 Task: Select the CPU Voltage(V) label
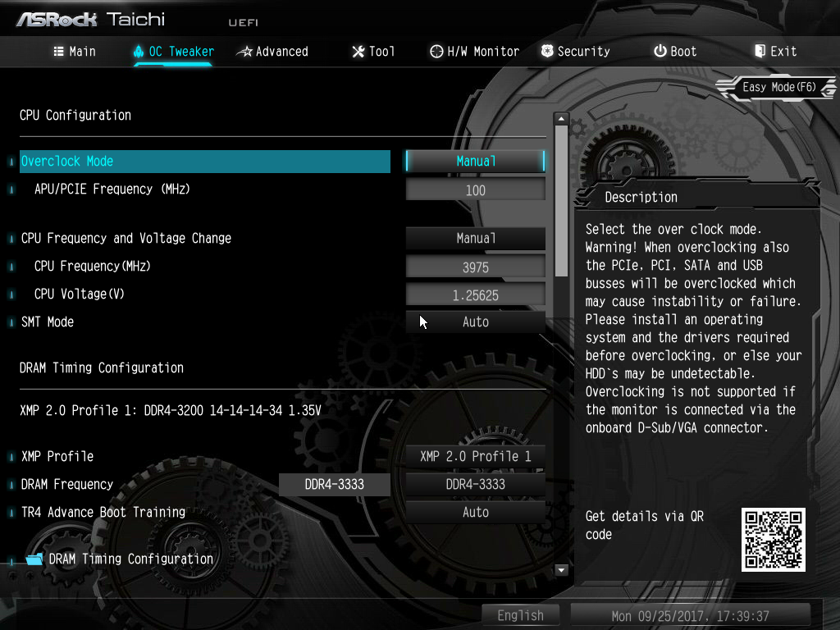point(80,294)
